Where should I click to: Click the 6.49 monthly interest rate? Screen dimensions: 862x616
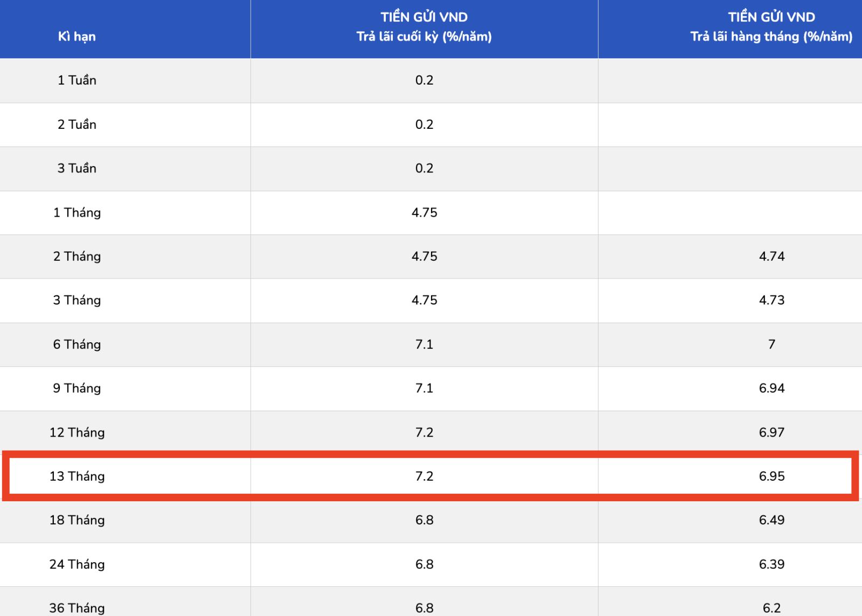(x=771, y=520)
